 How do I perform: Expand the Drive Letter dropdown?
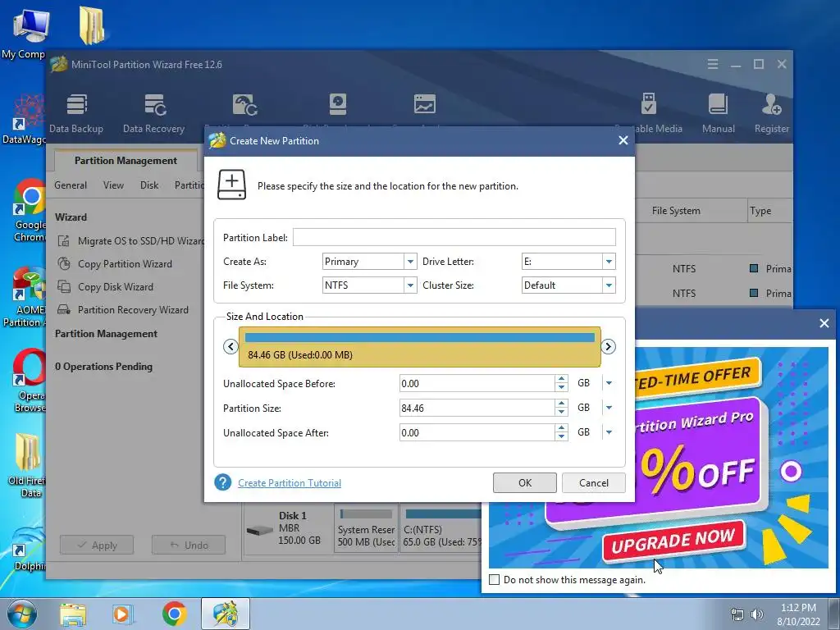[609, 262]
